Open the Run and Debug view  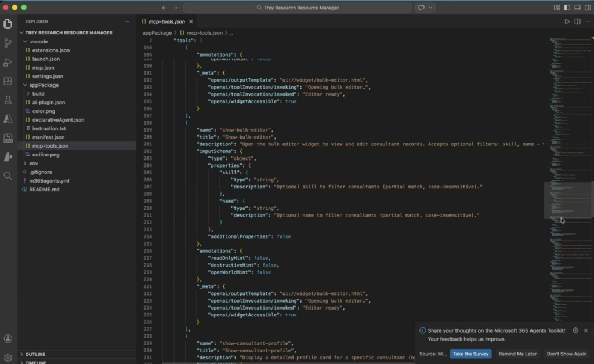point(8,62)
